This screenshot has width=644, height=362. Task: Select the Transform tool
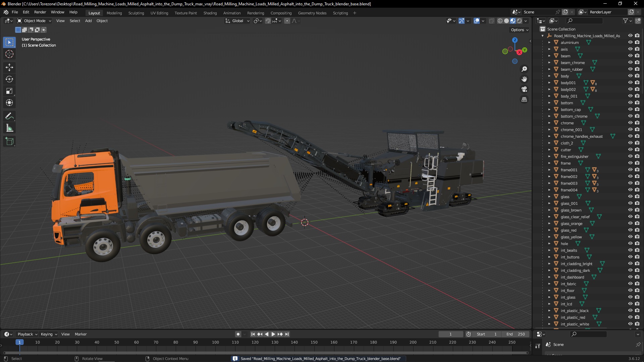point(9,103)
